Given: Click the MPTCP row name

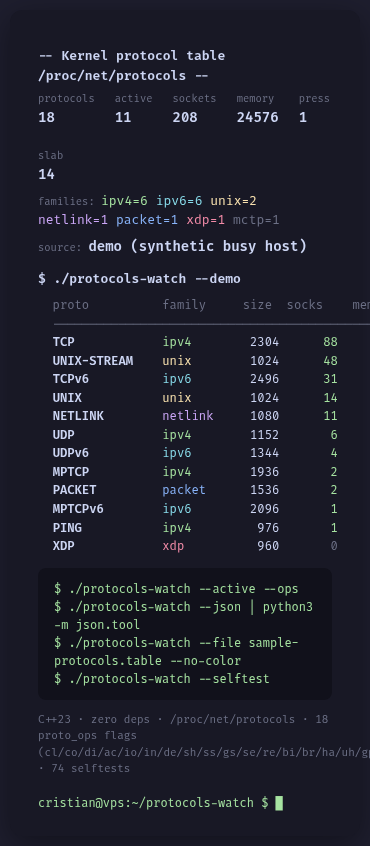Looking at the screenshot, I should click(71, 472).
